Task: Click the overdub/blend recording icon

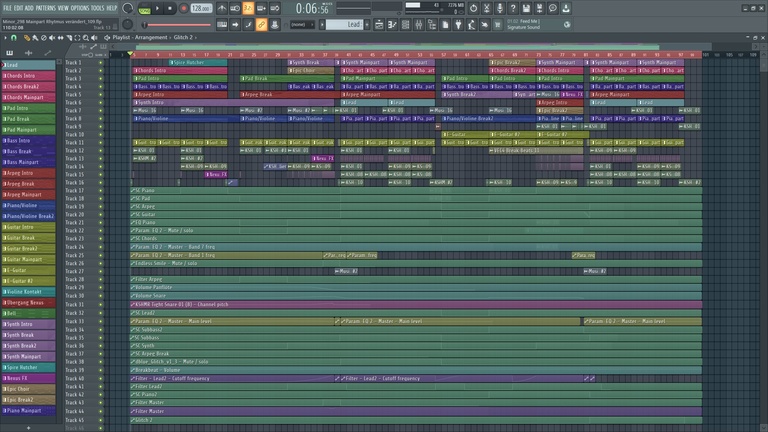Action: 262,8
